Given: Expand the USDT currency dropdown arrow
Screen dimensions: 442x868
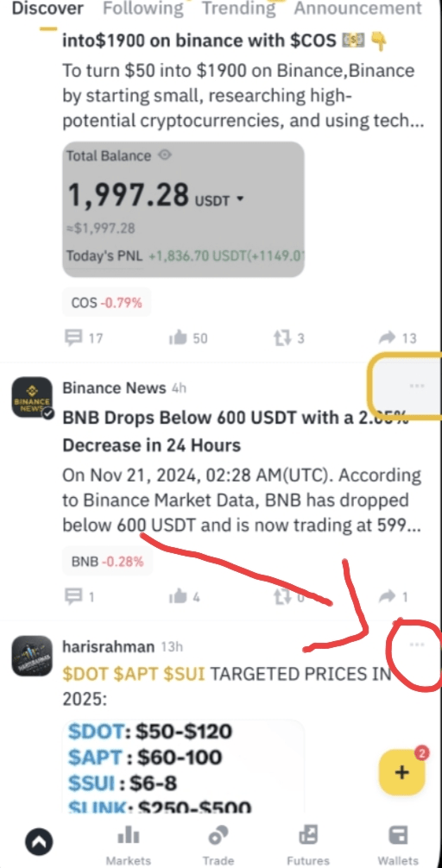Looking at the screenshot, I should tap(240, 200).
